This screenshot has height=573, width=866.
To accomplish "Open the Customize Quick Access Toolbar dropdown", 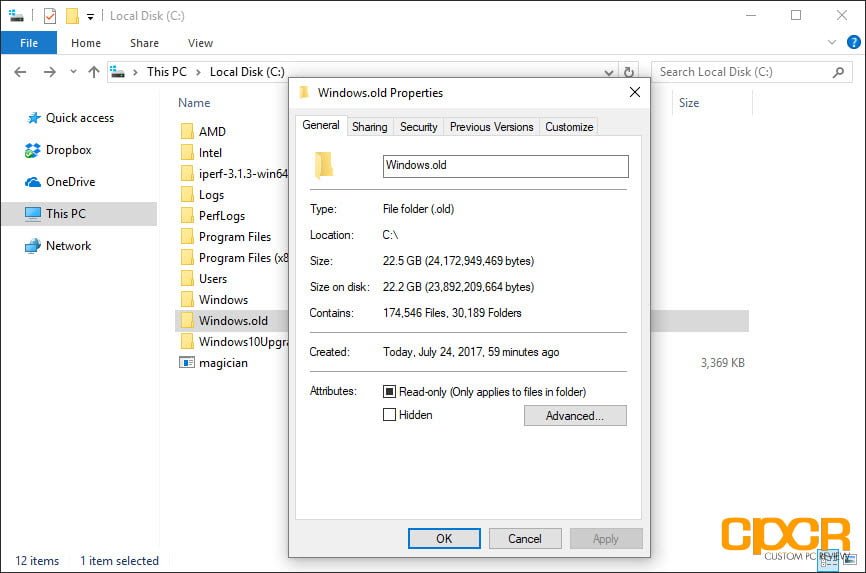I will [x=90, y=17].
